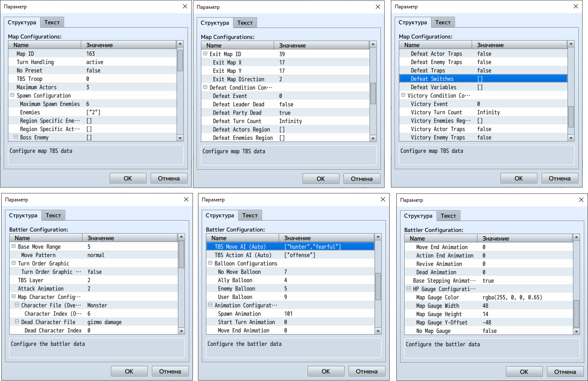Collapse the HP Gauge Configurati… node
Image resolution: width=588 pixels, height=381 pixels.
(x=408, y=288)
